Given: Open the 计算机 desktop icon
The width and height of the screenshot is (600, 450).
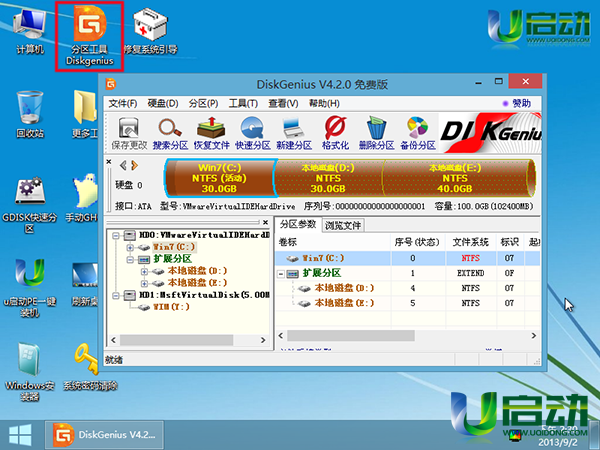Looking at the screenshot, I should point(30,32).
